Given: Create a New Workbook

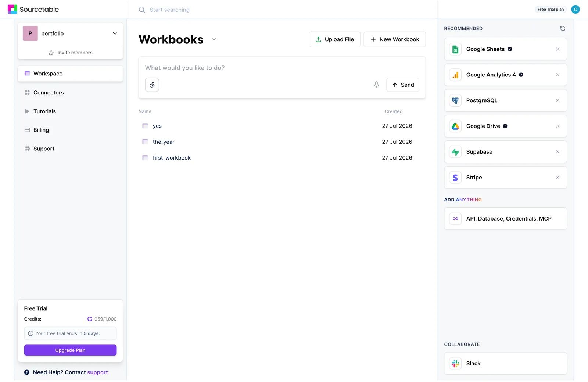Looking at the screenshot, I should click(x=395, y=39).
